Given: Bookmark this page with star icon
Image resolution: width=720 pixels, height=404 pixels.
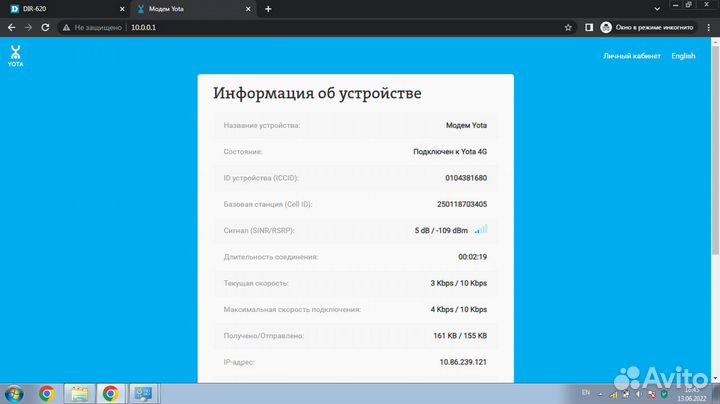Looking at the screenshot, I should click(568, 28).
